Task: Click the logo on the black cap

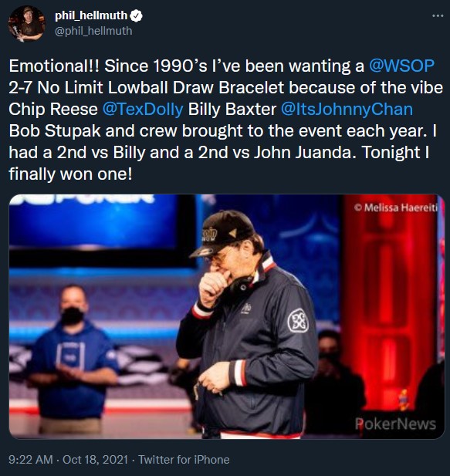Action: (210, 234)
